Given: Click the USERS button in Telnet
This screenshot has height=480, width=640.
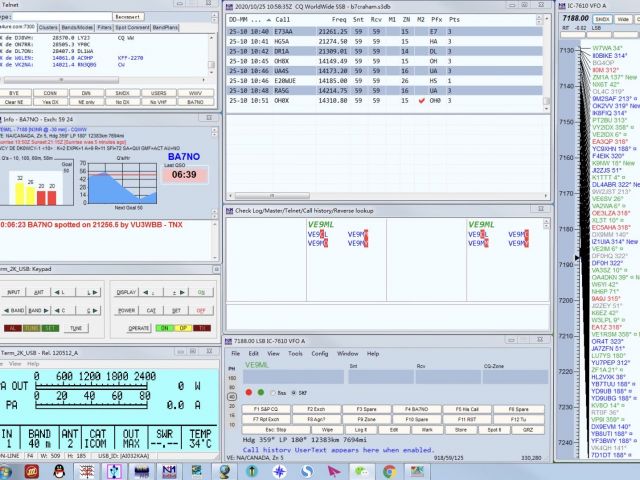Looking at the screenshot, I should (158, 93).
